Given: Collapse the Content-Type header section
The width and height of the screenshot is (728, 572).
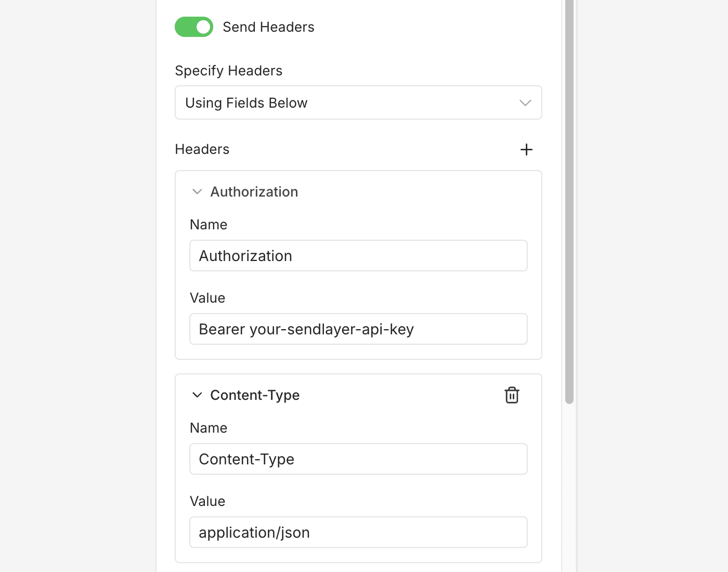Looking at the screenshot, I should [x=197, y=395].
